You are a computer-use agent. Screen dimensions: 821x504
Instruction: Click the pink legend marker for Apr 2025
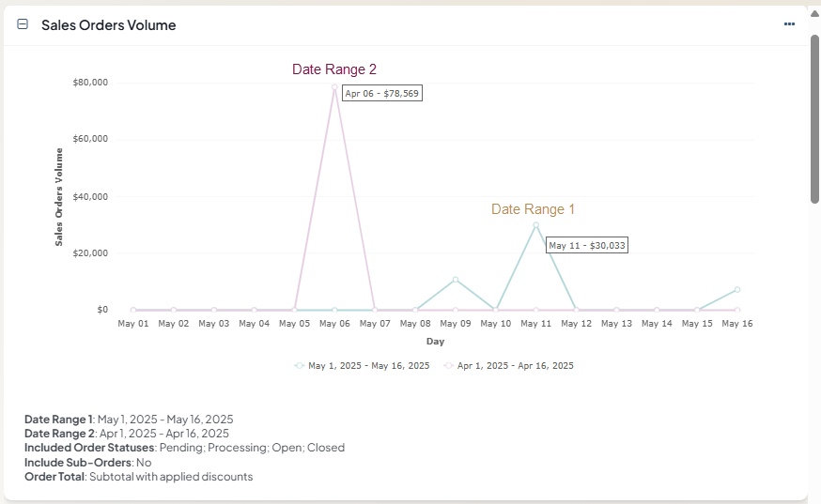click(448, 366)
